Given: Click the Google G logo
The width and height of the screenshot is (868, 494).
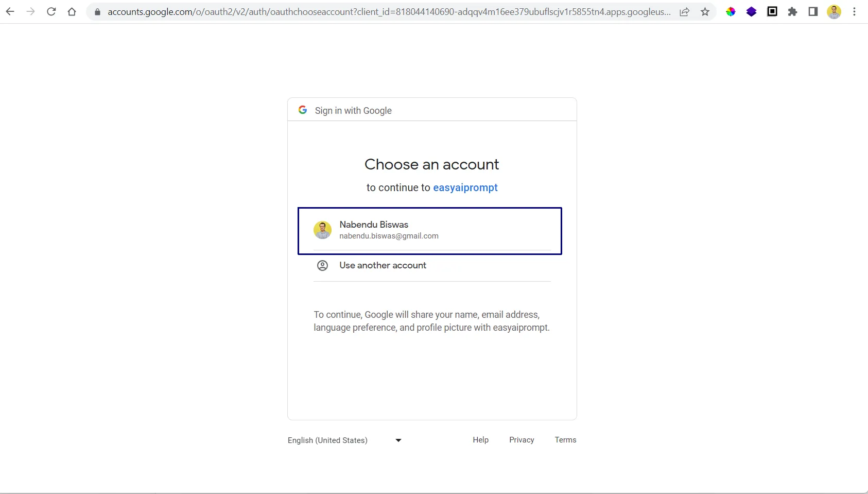Looking at the screenshot, I should [303, 110].
